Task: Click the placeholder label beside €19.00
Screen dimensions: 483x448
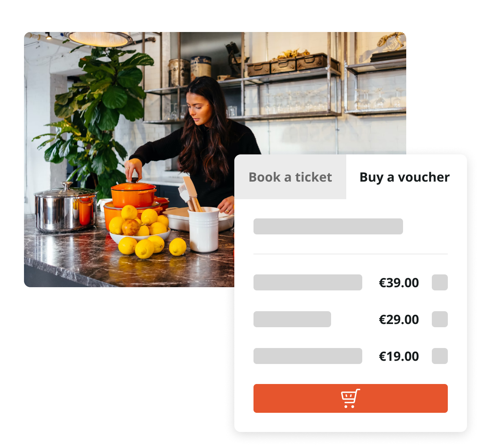Action: click(308, 356)
